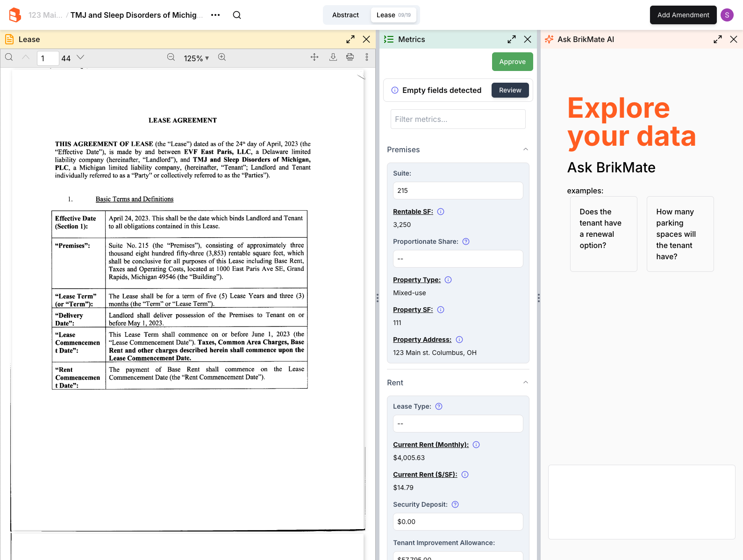Expand the Metrics panel to fullscreen
Image resolution: width=743 pixels, height=560 pixels.
tap(512, 39)
